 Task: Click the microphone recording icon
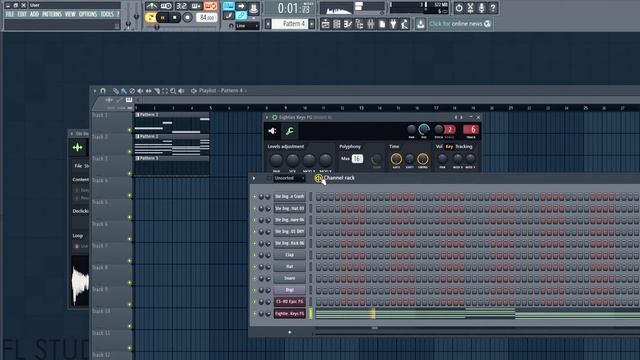tap(482, 8)
